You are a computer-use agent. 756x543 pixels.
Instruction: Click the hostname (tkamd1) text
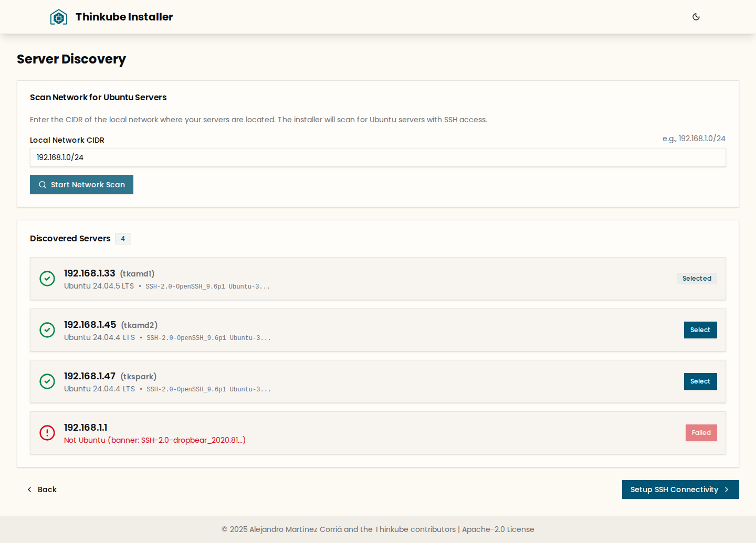[138, 274]
